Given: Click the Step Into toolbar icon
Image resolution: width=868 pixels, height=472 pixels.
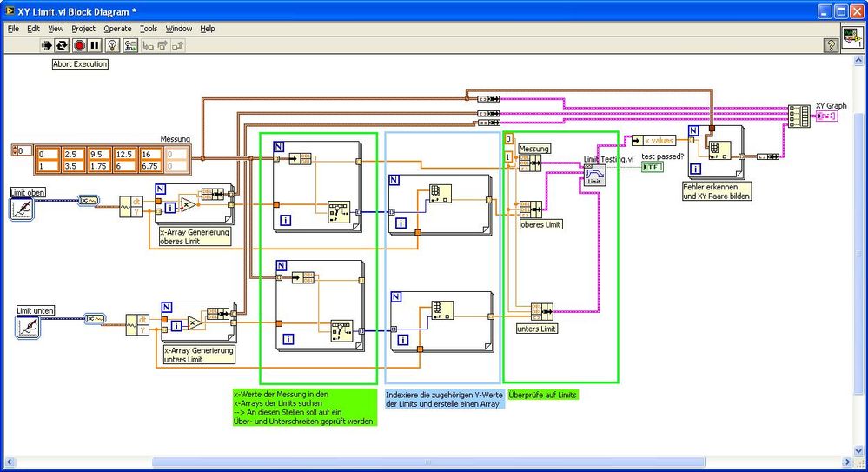Looking at the screenshot, I should point(148,45).
